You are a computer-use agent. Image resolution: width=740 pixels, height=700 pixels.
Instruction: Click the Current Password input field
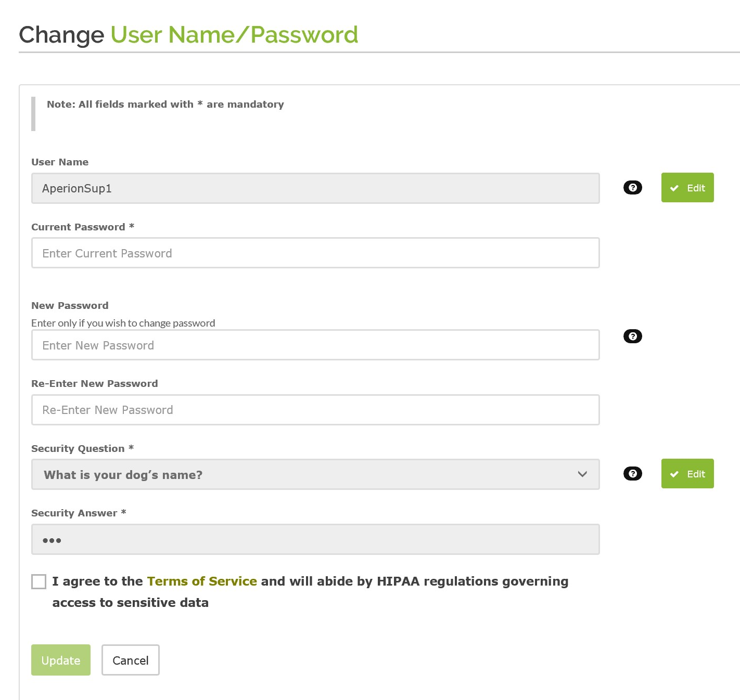(315, 253)
